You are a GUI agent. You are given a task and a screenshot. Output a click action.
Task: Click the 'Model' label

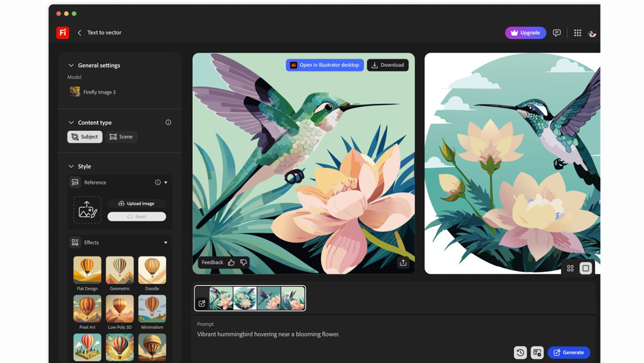point(74,77)
